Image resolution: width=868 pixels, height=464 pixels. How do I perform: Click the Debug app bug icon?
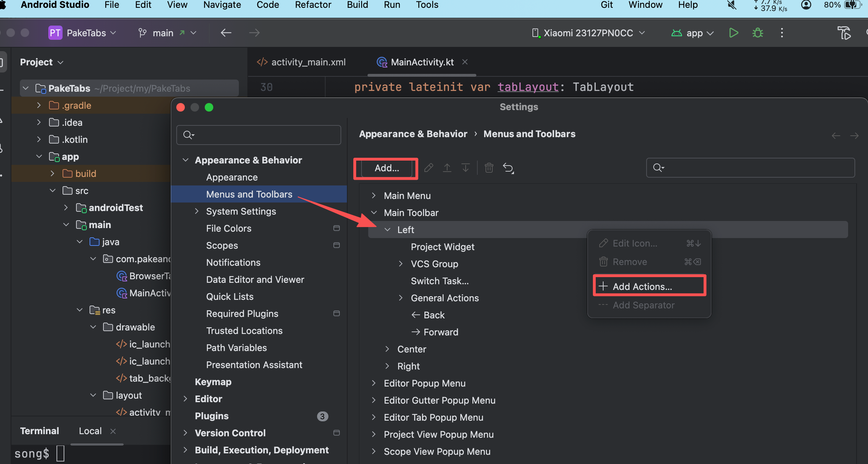click(x=757, y=33)
